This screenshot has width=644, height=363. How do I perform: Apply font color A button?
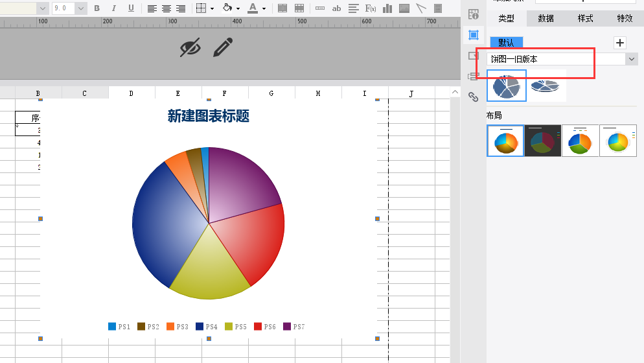click(x=253, y=8)
